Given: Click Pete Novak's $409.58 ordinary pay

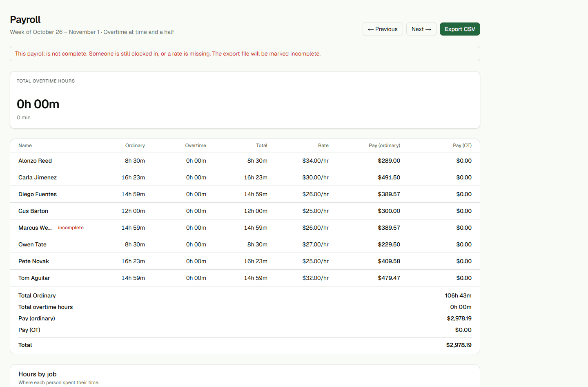Looking at the screenshot, I should point(389,261).
